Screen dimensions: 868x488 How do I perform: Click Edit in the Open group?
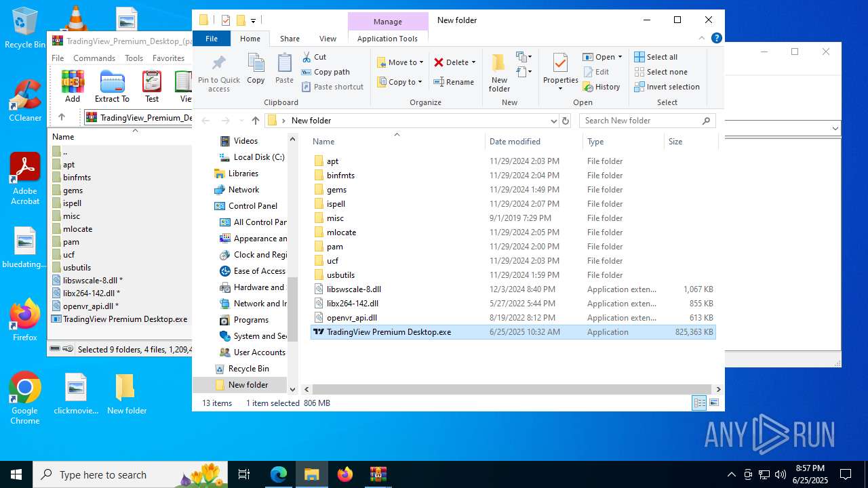coord(595,72)
